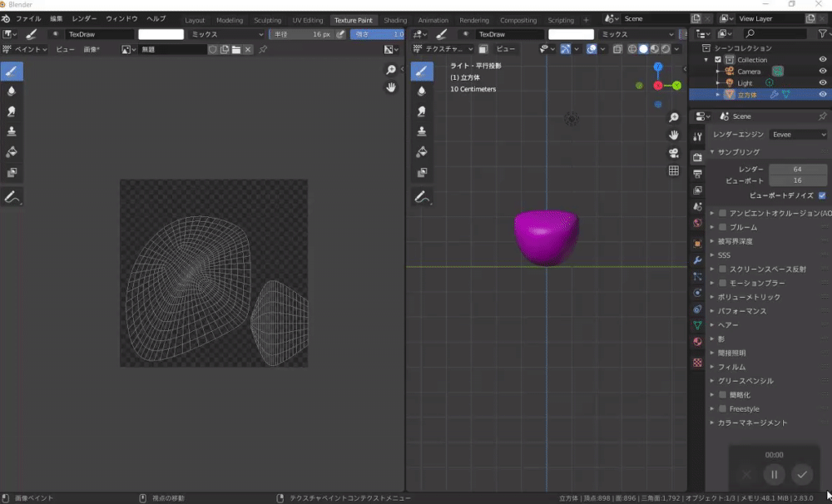Open the Modifier wrench properties tab
The image size is (832, 504).
[697, 260]
